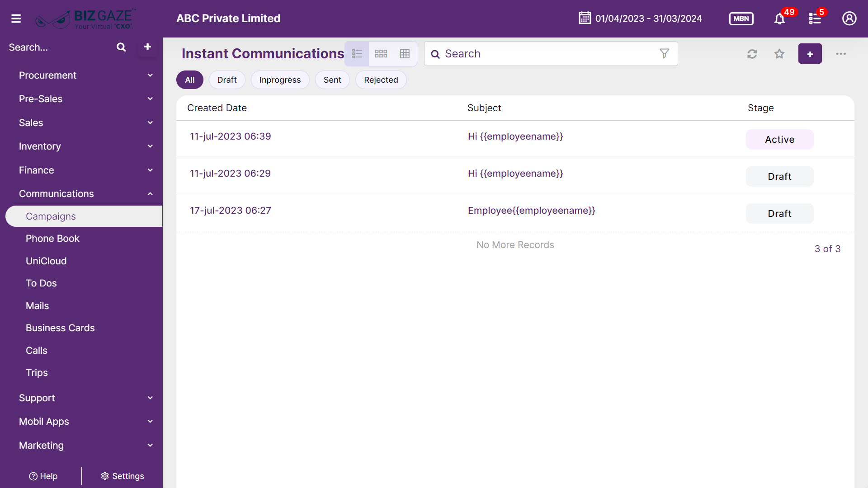This screenshot has height=488, width=868.
Task: Click the filter funnel icon
Action: (664, 54)
